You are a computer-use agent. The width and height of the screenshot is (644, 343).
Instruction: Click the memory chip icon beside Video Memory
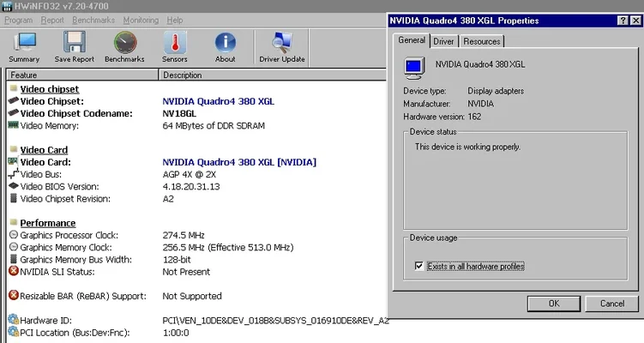[x=14, y=125]
